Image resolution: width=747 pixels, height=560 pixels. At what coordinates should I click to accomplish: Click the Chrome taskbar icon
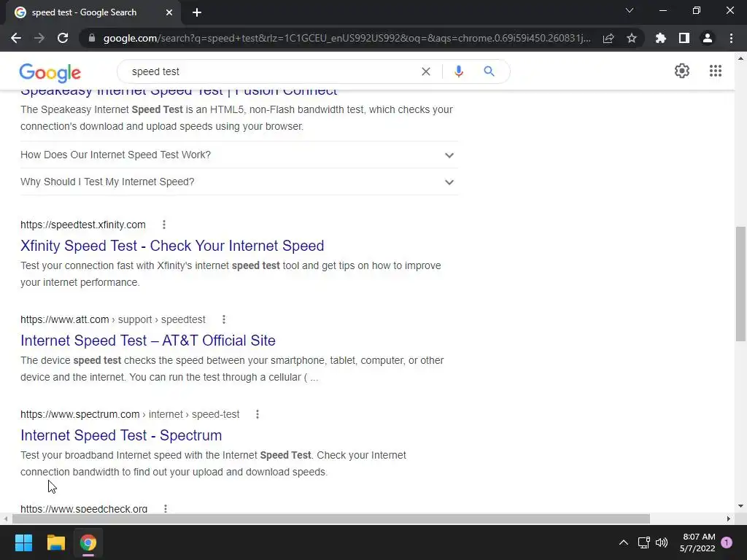click(x=88, y=542)
